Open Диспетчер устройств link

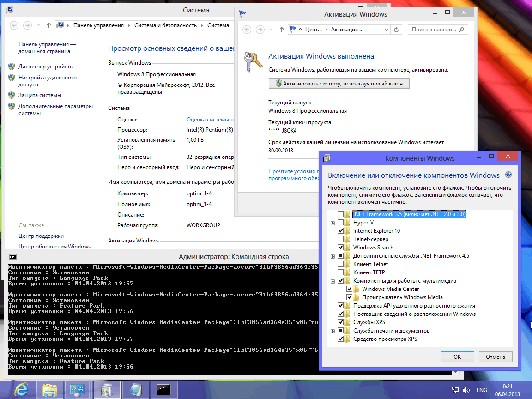(45, 66)
